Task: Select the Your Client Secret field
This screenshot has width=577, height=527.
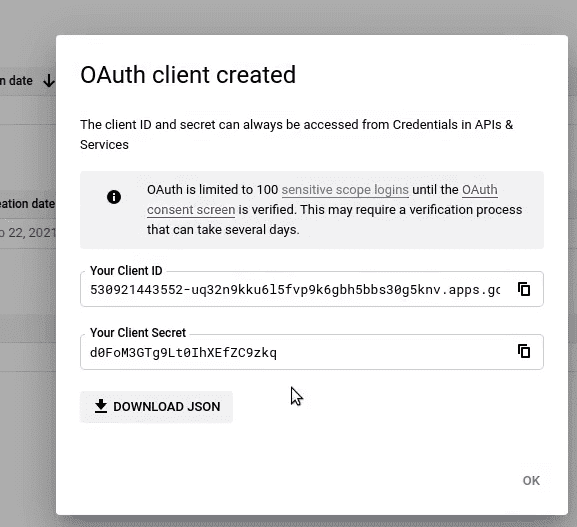Action: click(x=312, y=352)
